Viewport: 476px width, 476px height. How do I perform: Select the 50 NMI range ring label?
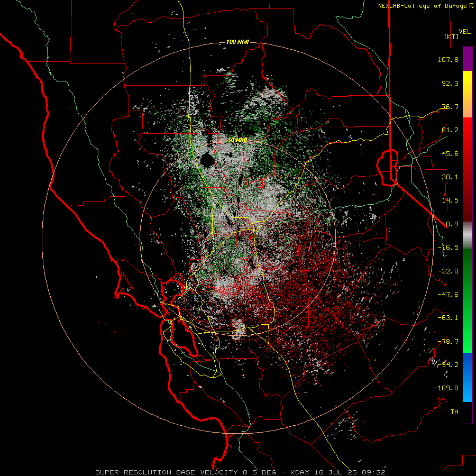pos(237,140)
